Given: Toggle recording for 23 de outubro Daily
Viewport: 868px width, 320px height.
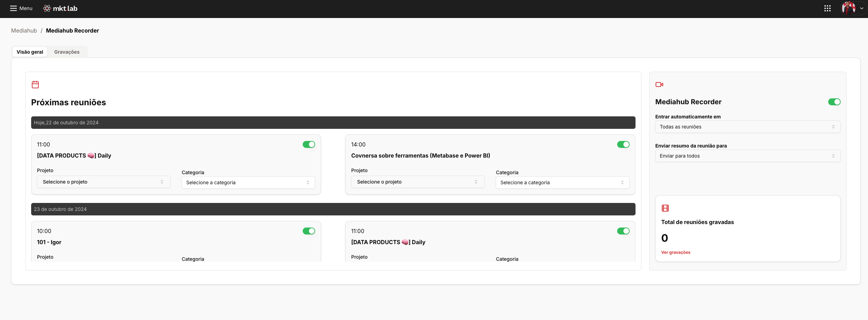Looking at the screenshot, I should point(623,231).
